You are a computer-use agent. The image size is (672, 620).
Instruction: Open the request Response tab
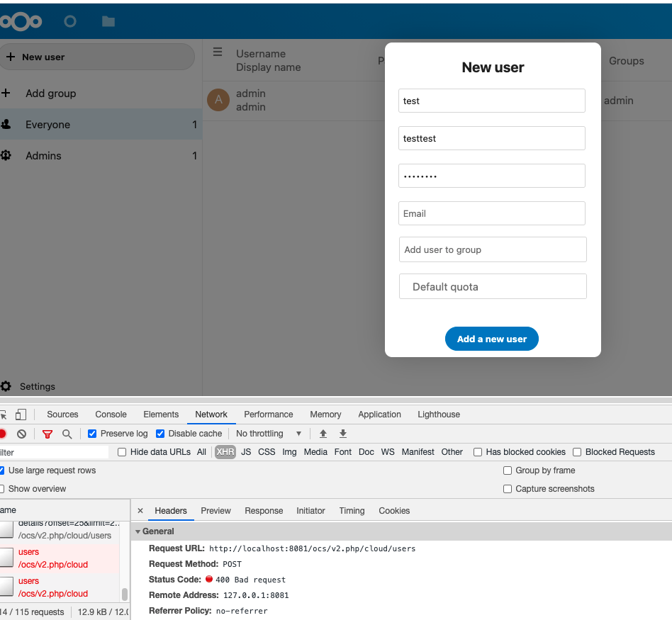[x=264, y=511]
